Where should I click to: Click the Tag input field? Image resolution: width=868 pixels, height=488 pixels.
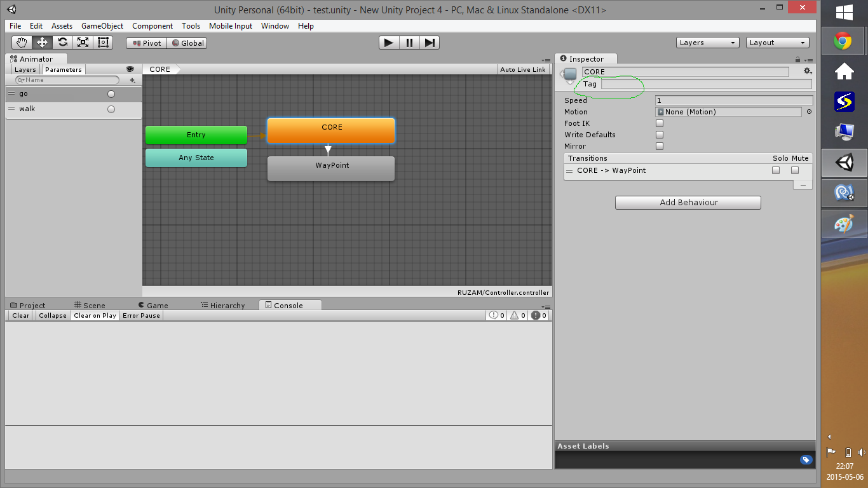pos(706,84)
